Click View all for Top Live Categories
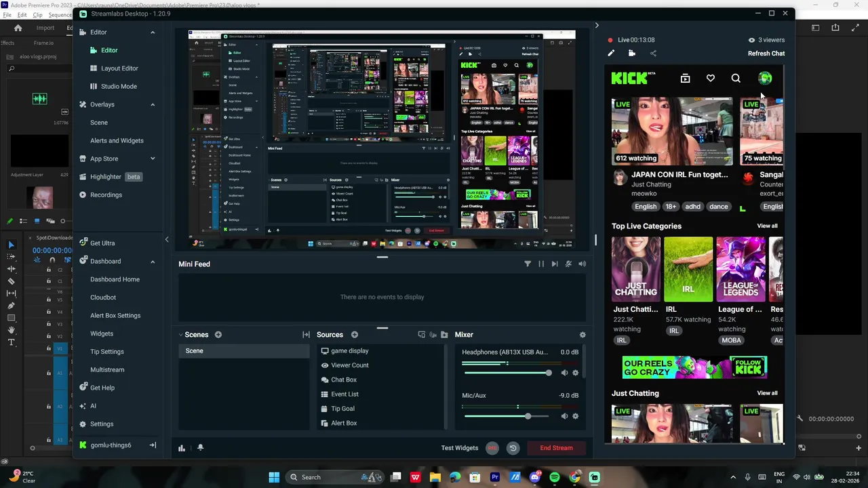Image resolution: width=868 pixels, height=488 pixels. pos(767,226)
